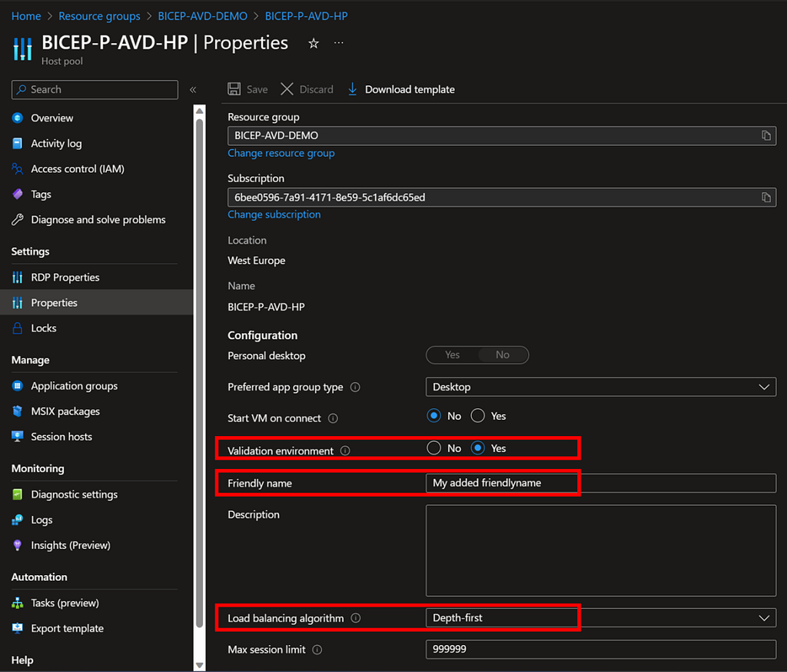The height and width of the screenshot is (672, 787).
Task: Click the Diagnose wrench icon
Action: click(x=18, y=219)
